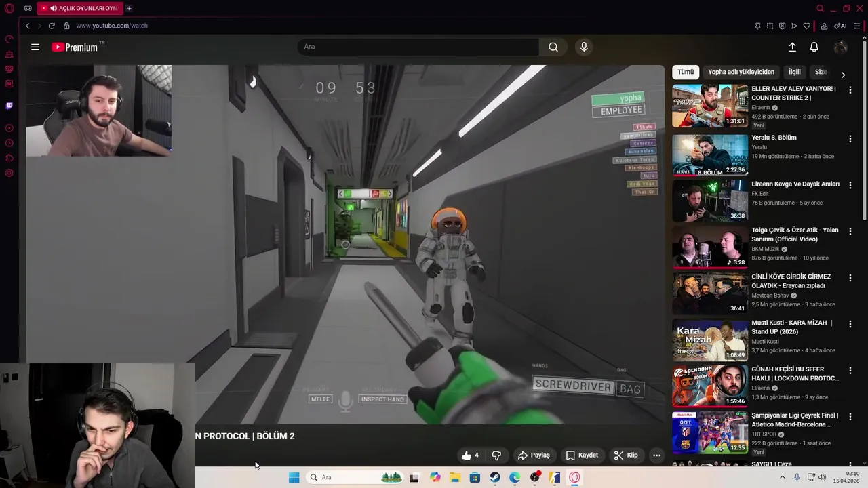Submit search with the magnifier button
Image resolution: width=868 pixels, height=488 pixels.
(x=553, y=47)
